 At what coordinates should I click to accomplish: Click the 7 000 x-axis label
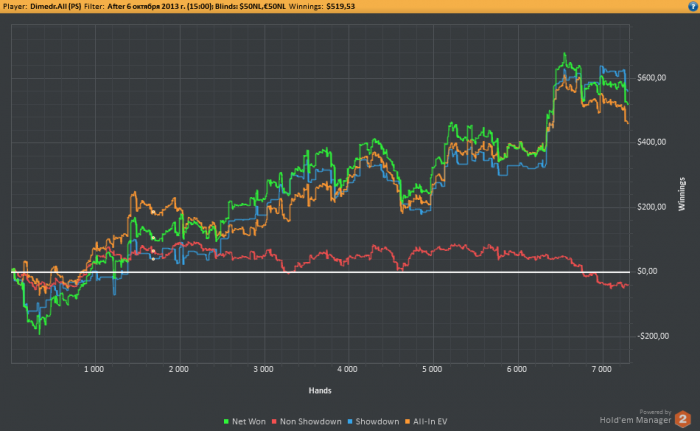[601, 369]
